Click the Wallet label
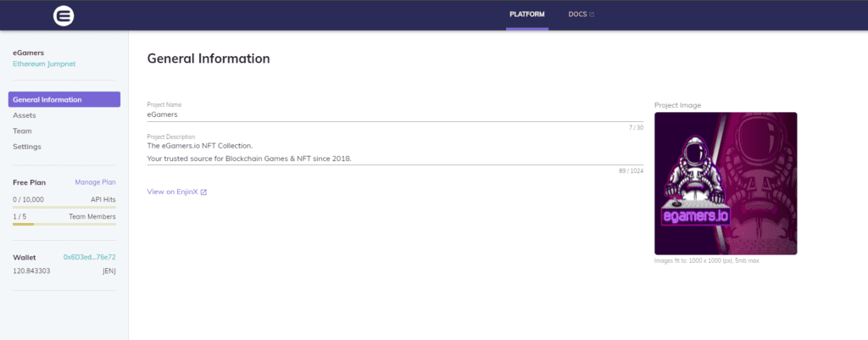This screenshot has height=340, width=868. 25,257
